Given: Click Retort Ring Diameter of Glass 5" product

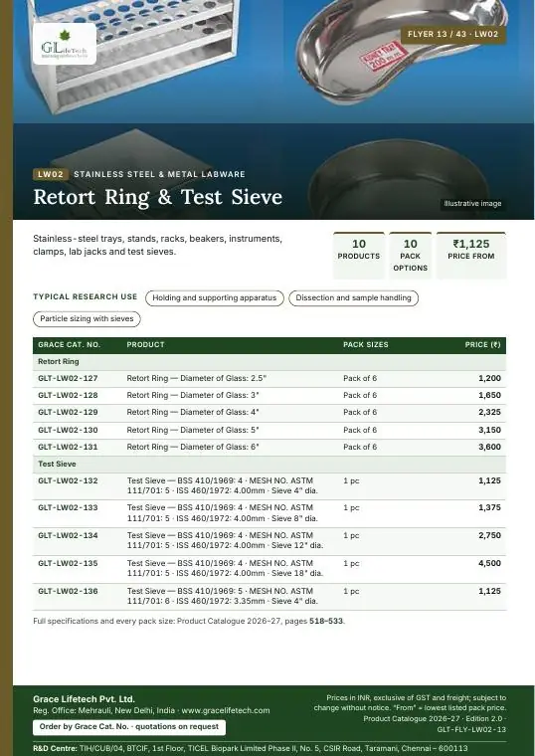Looking at the screenshot, I should 193,430.
